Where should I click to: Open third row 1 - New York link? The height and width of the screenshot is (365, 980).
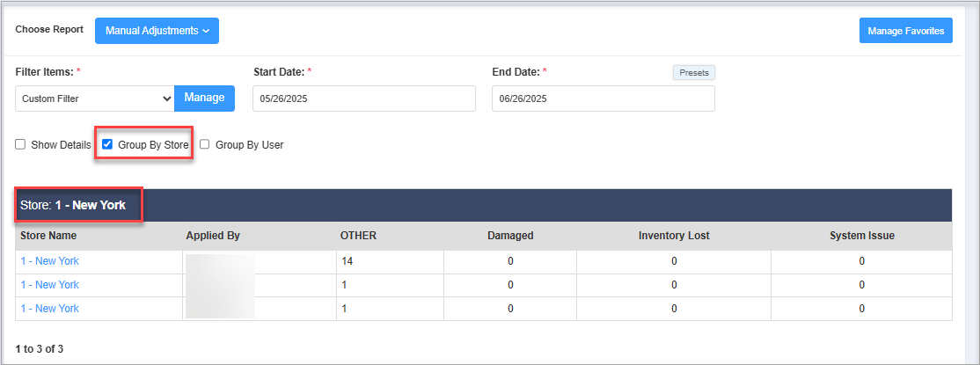click(49, 309)
